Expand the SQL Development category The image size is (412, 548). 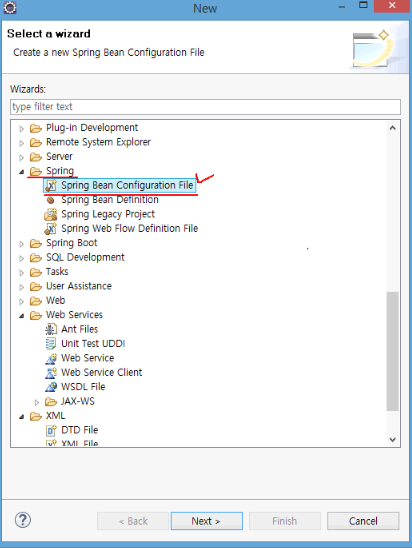tap(22, 258)
